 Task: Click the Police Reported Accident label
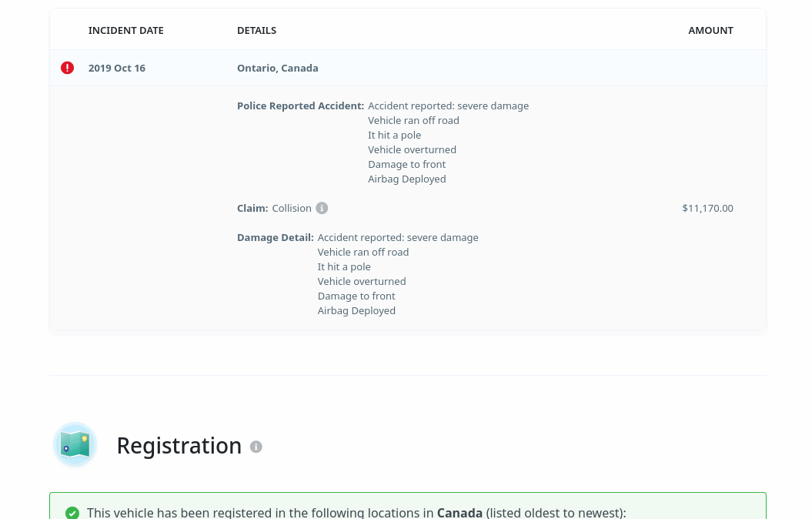pyautogui.click(x=301, y=105)
